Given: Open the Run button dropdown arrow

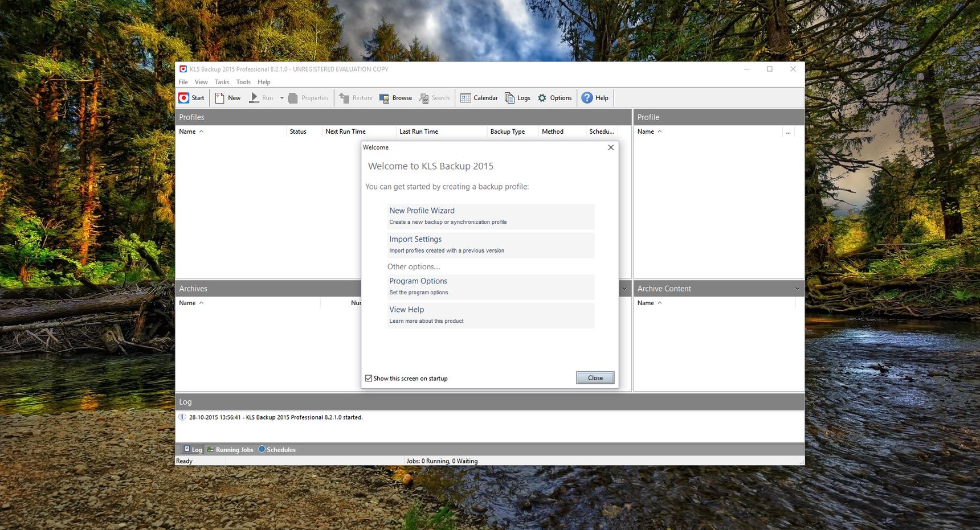Looking at the screenshot, I should (x=281, y=98).
